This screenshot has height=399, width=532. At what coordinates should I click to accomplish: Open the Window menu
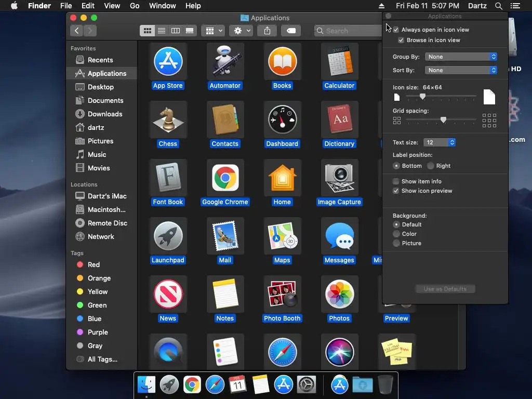pyautogui.click(x=163, y=6)
